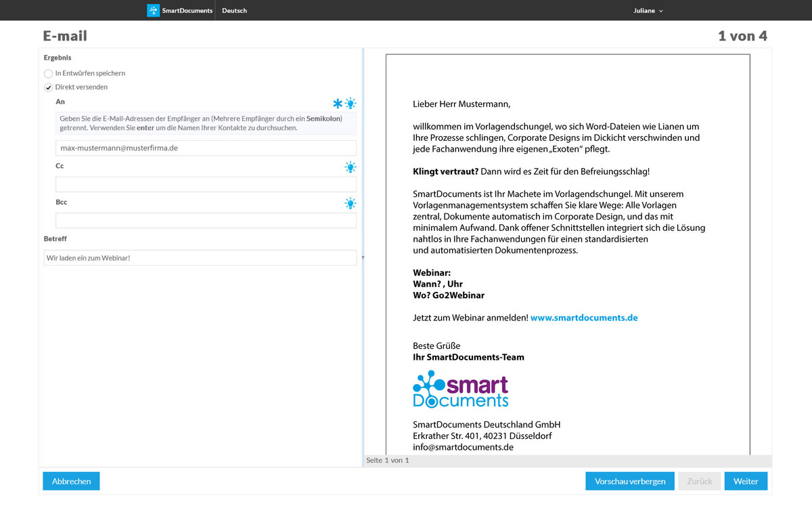
Task: Click the SmartDocuments logo icon in header
Action: 154,10
